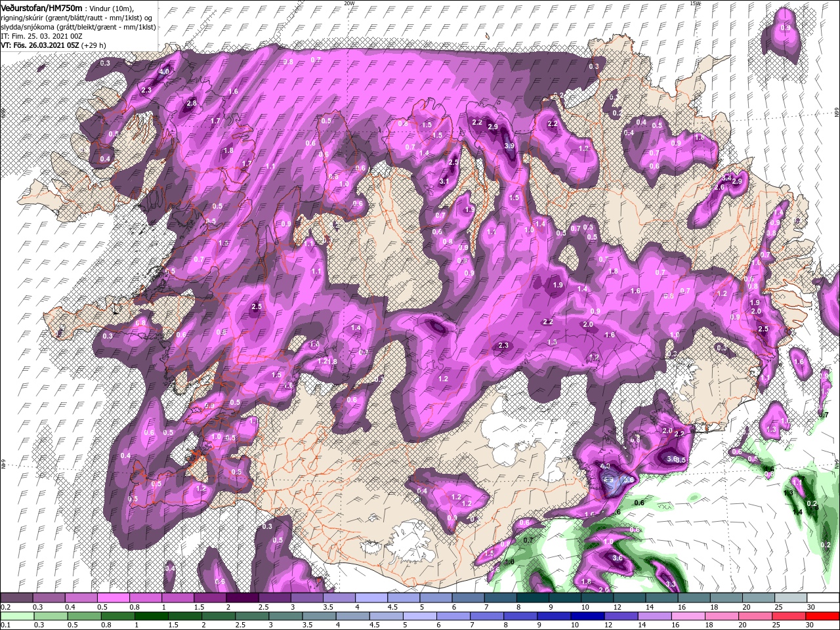840x630 pixels.
Task: Click the 'rigning/skúrir' description line
Action: click(x=77, y=17)
